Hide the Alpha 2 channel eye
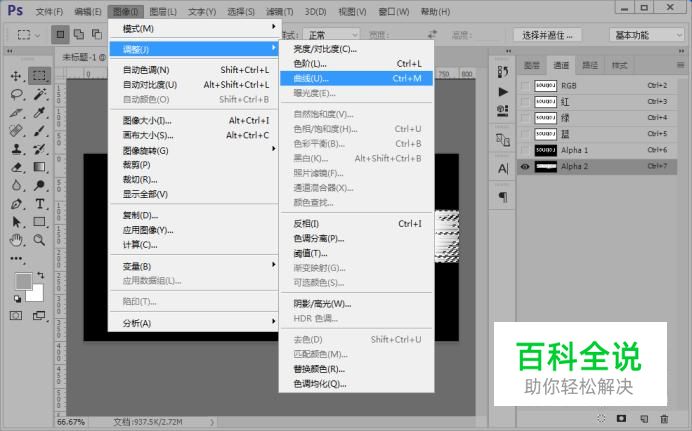The width and height of the screenshot is (692, 431). tap(525, 167)
